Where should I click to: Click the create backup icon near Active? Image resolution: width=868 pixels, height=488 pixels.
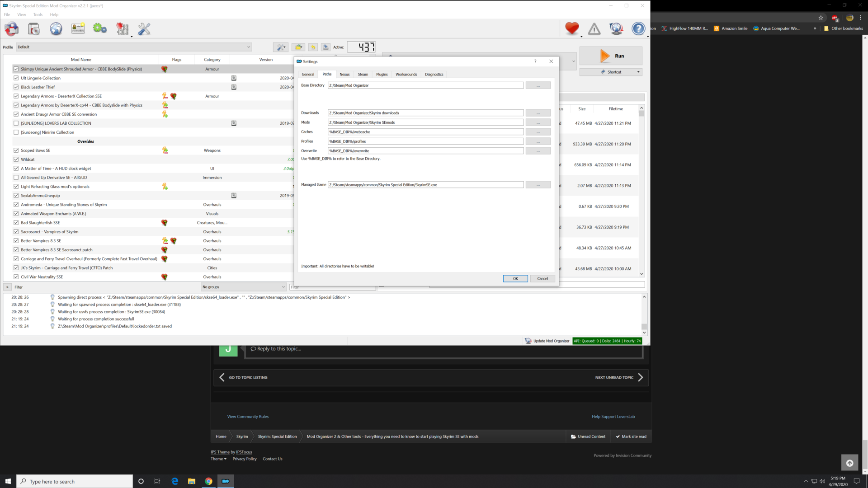point(325,47)
